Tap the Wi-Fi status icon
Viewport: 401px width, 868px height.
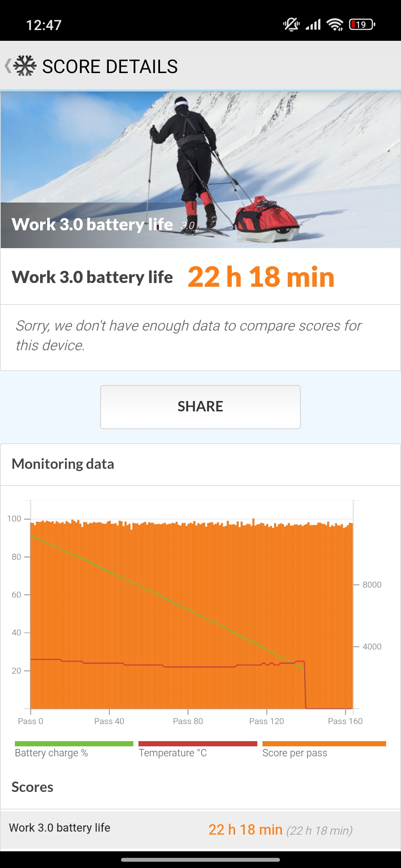tap(335, 25)
